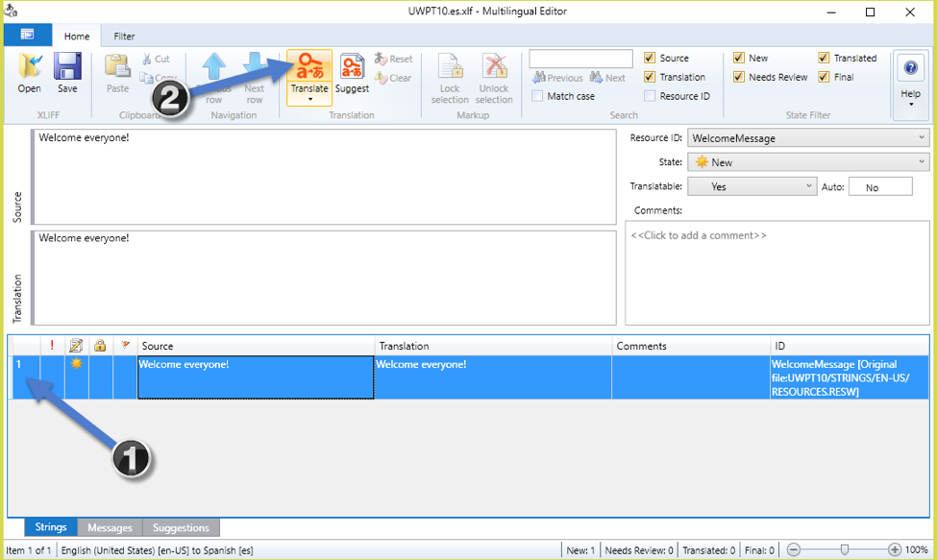Switch to the Filter ribbon tab
Image resolution: width=937 pixels, height=560 pixels.
click(123, 35)
